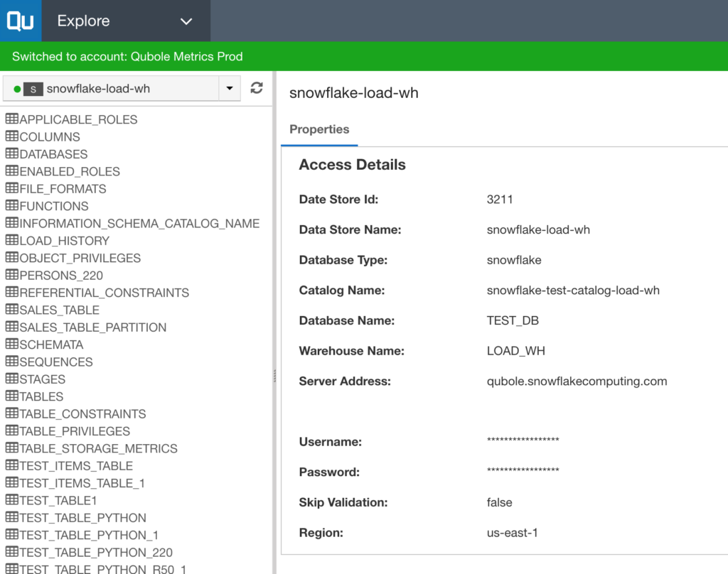Click the table icon beside SCHEMATA

11,344
